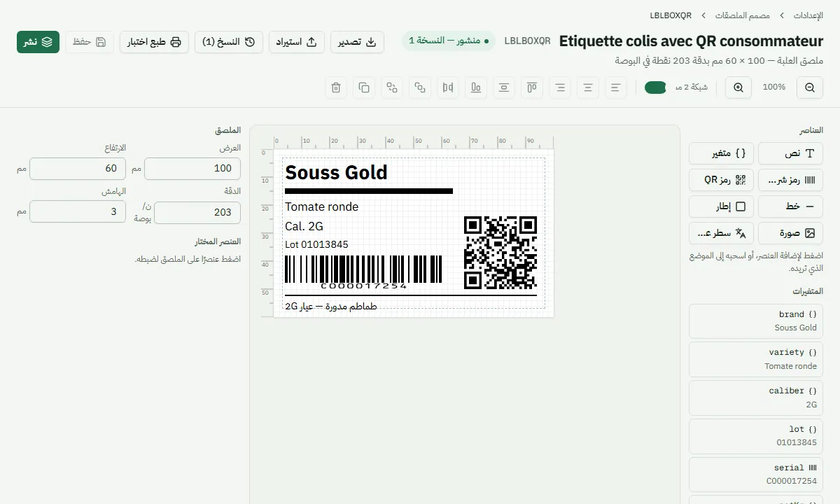Click the published version 1 status badge
The height and width of the screenshot is (504, 840).
click(x=449, y=41)
